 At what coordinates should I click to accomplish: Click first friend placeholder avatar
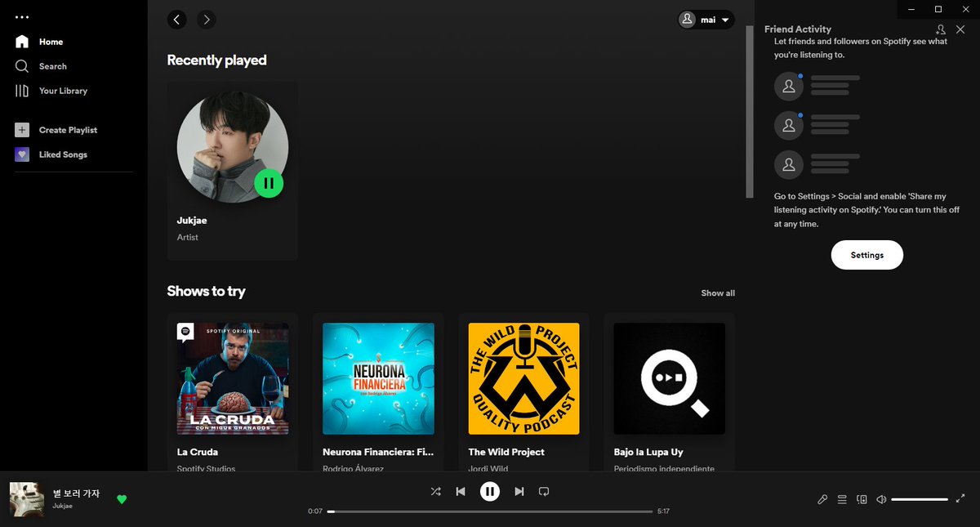(789, 87)
